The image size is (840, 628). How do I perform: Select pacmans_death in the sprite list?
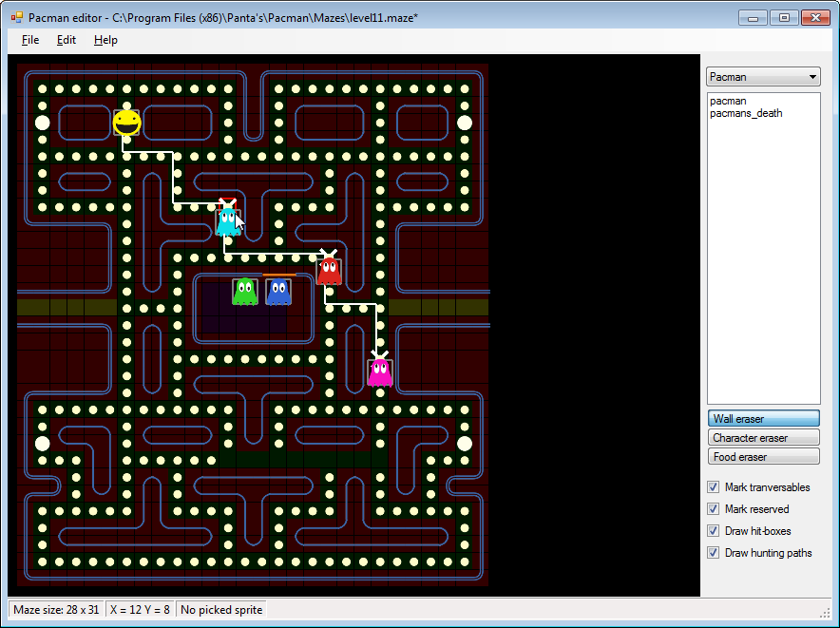[746, 113]
